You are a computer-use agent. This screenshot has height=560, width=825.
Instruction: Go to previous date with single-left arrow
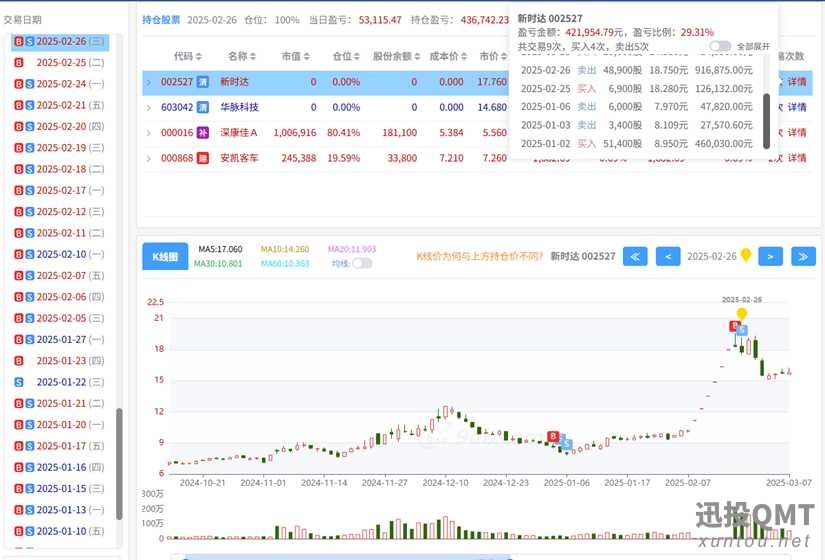(x=668, y=256)
